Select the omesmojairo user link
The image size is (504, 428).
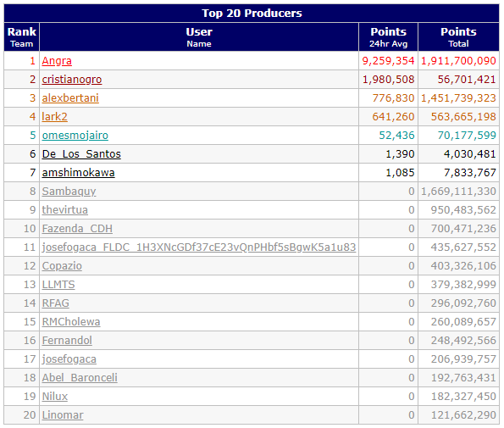tap(75, 136)
